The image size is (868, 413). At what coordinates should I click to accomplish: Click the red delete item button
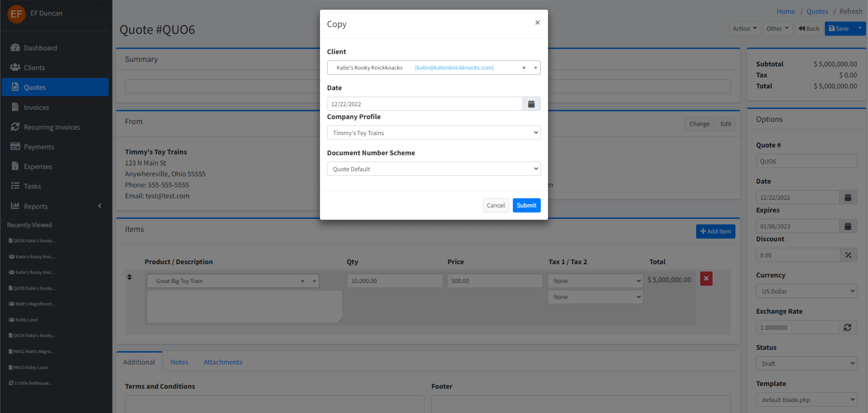pos(706,279)
